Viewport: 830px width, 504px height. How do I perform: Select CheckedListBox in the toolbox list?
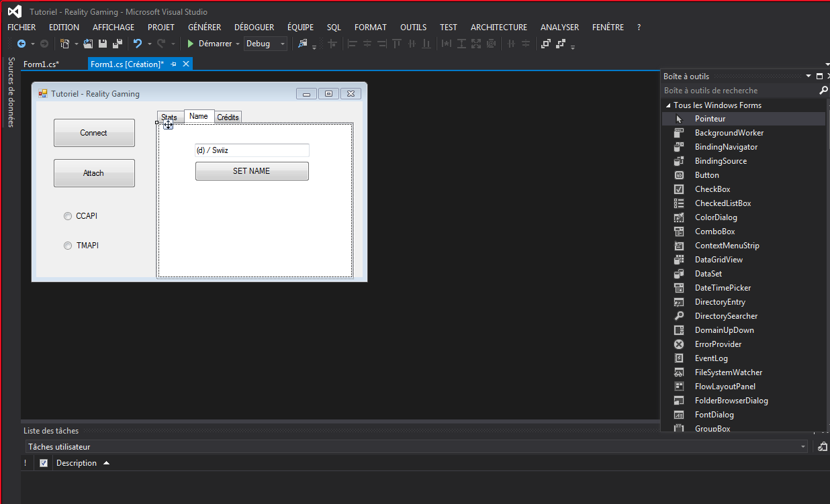point(743,203)
